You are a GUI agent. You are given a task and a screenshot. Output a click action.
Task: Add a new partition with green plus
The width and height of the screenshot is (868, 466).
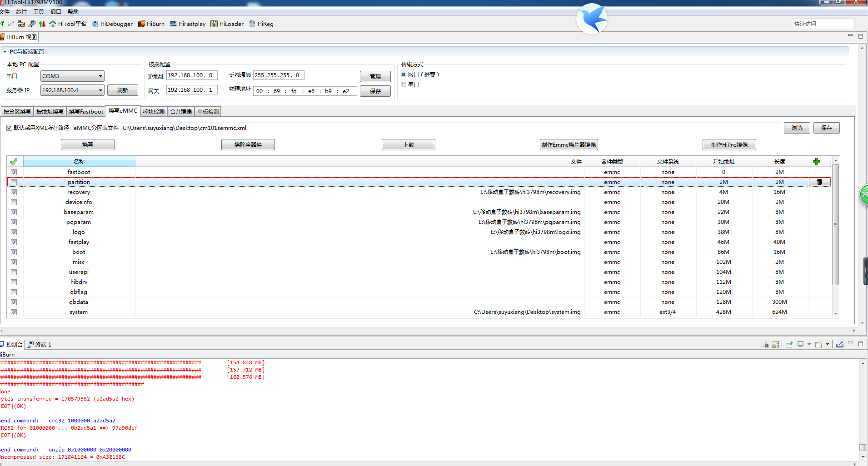(x=817, y=162)
